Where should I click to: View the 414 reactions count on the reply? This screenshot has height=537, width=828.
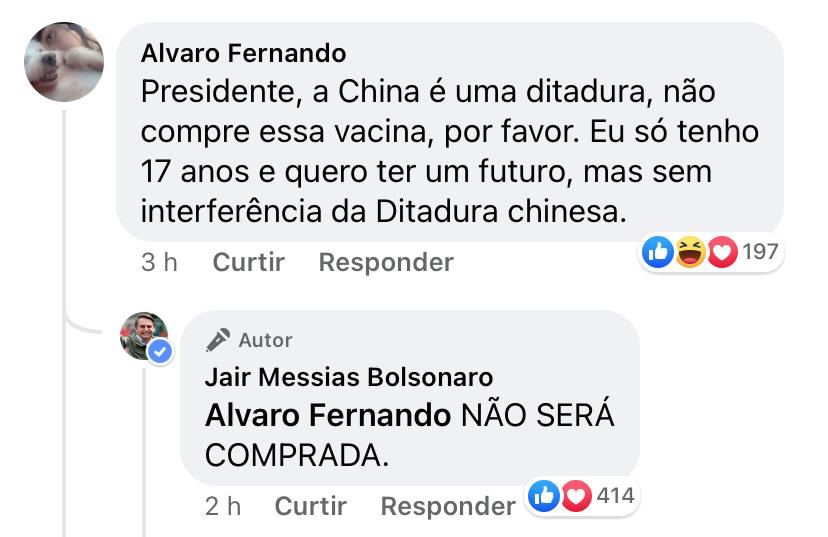615,495
